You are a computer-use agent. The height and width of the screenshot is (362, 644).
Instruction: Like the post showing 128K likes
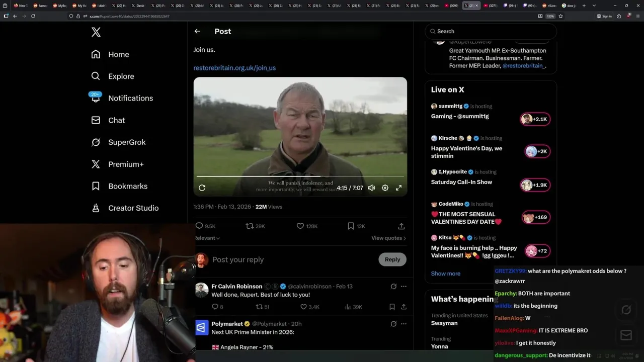point(307,226)
